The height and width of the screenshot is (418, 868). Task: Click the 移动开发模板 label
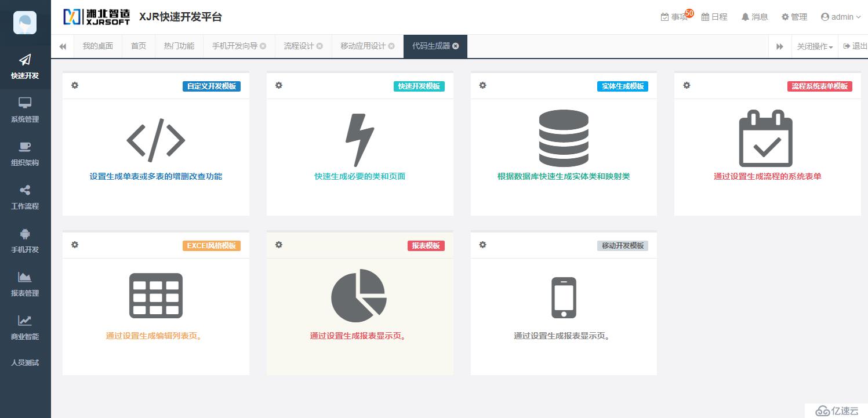[623, 246]
